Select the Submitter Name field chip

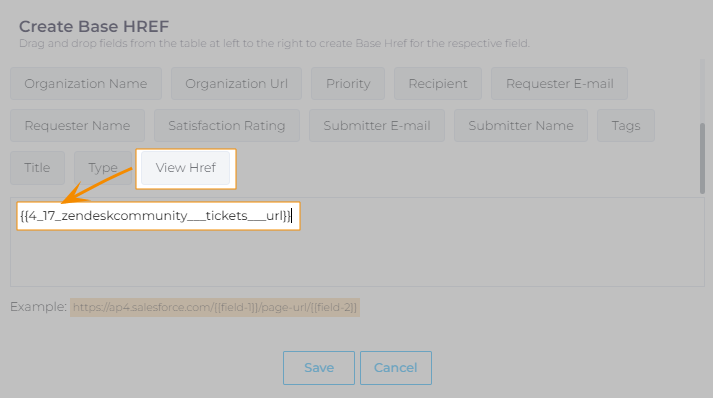521,126
